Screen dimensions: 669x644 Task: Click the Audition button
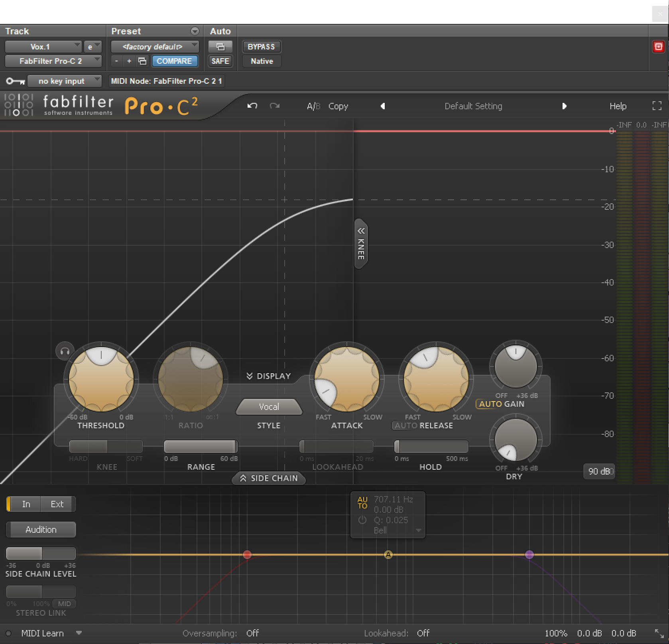coord(41,529)
